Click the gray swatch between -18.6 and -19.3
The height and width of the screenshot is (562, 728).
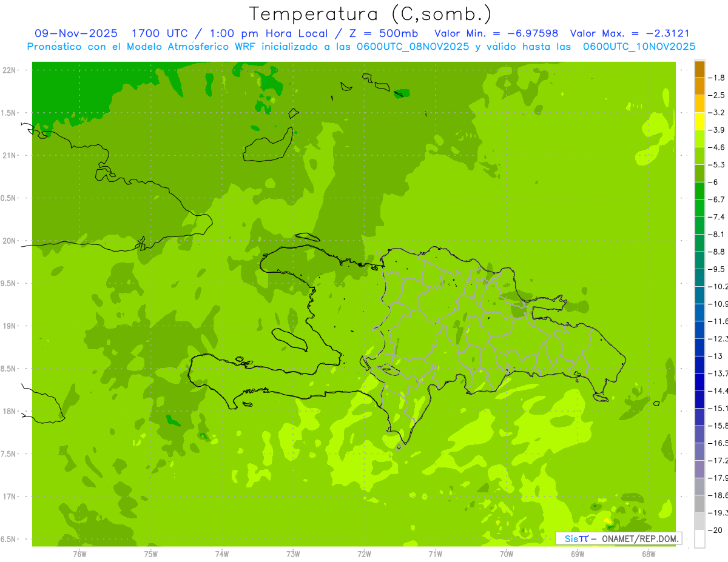tap(699, 504)
